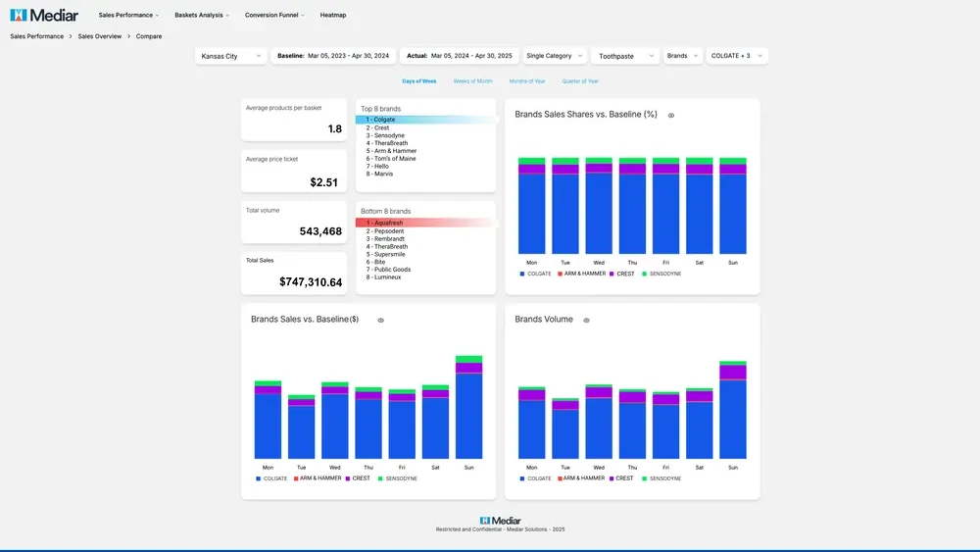
Task: Click the Mediar logo in header
Action: (x=44, y=15)
